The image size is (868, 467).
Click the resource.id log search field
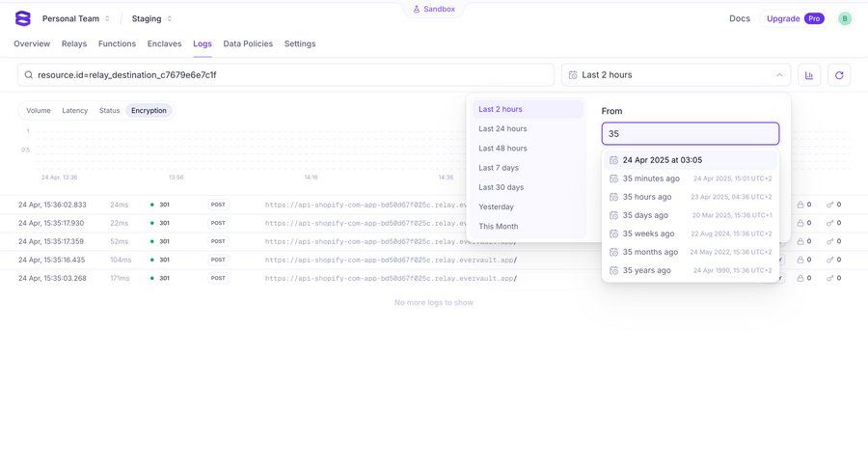(x=285, y=75)
